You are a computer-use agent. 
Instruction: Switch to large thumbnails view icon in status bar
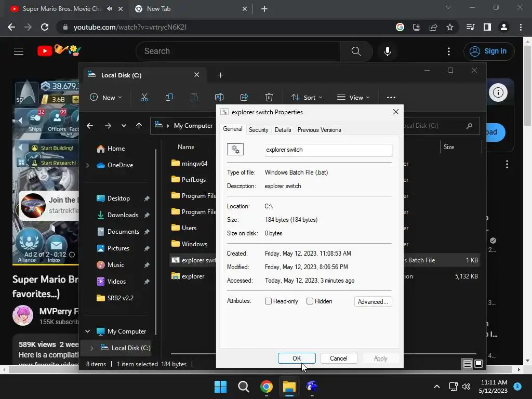point(478,364)
